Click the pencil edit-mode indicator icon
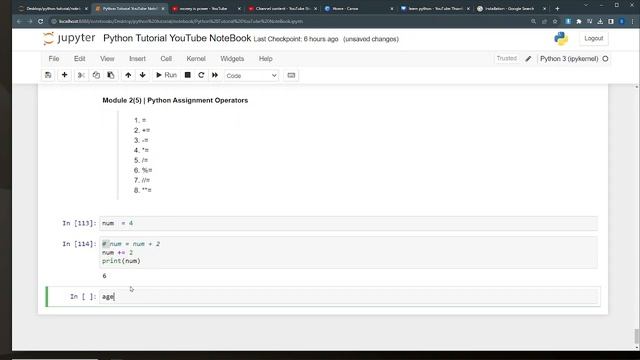 [x=529, y=59]
